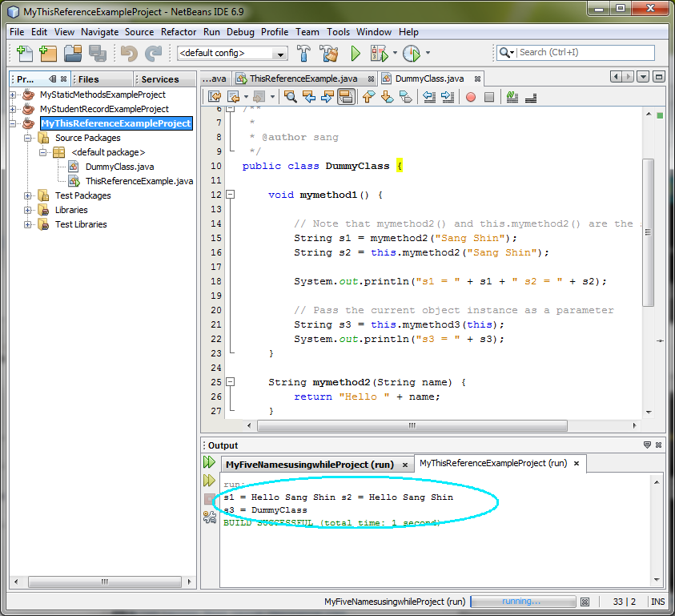Click the running progress bar in status bar

[x=523, y=602]
